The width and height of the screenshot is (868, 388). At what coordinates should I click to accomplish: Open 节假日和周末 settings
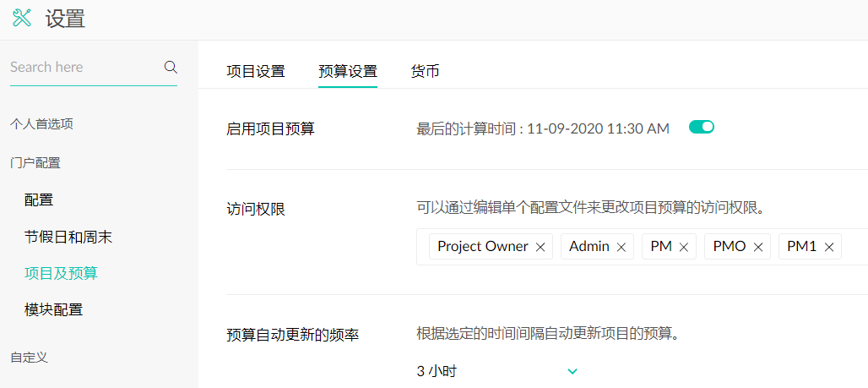tap(68, 238)
